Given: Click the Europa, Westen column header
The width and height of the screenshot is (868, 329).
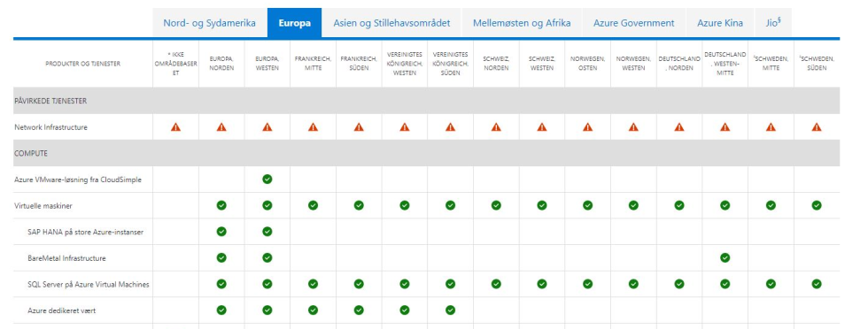Looking at the screenshot, I should pos(267,64).
